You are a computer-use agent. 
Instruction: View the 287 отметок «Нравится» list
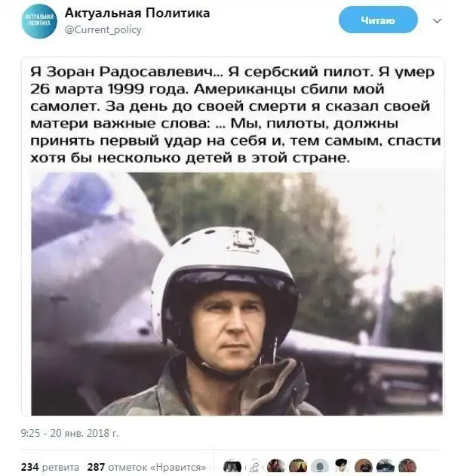click(146, 467)
